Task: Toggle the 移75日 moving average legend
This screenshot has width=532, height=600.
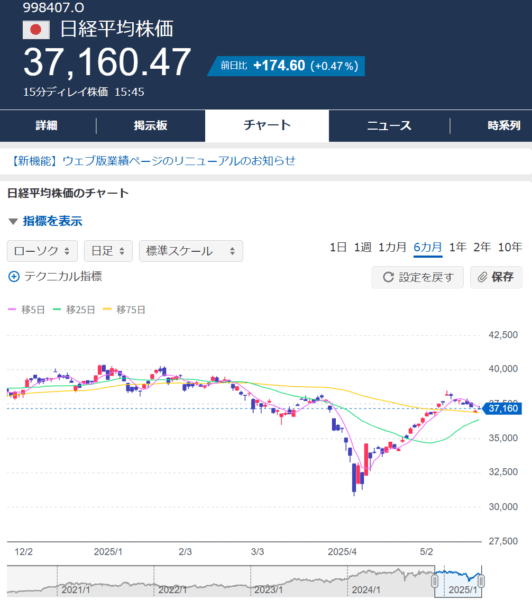Action: [x=124, y=310]
